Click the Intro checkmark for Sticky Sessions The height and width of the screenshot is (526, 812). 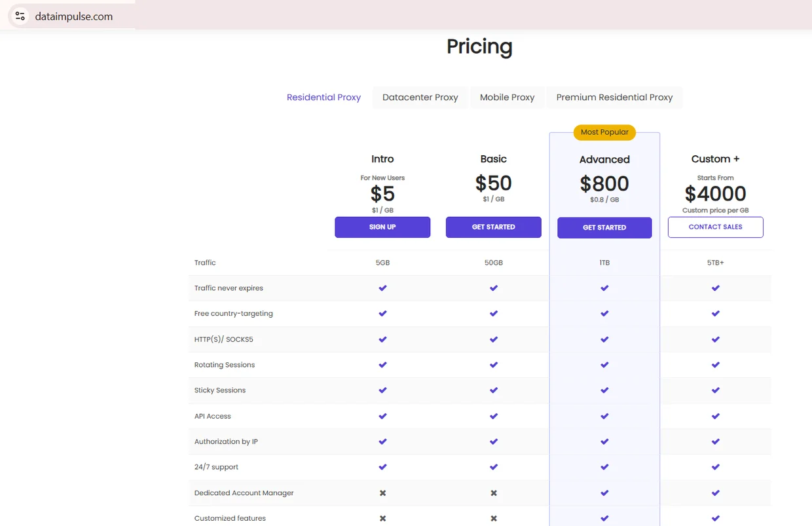coord(382,390)
